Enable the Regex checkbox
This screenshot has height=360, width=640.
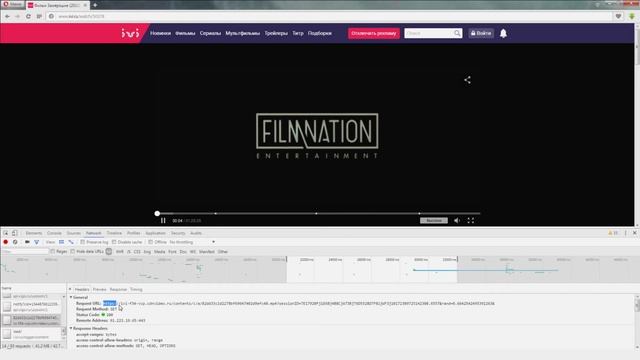click(x=53, y=252)
